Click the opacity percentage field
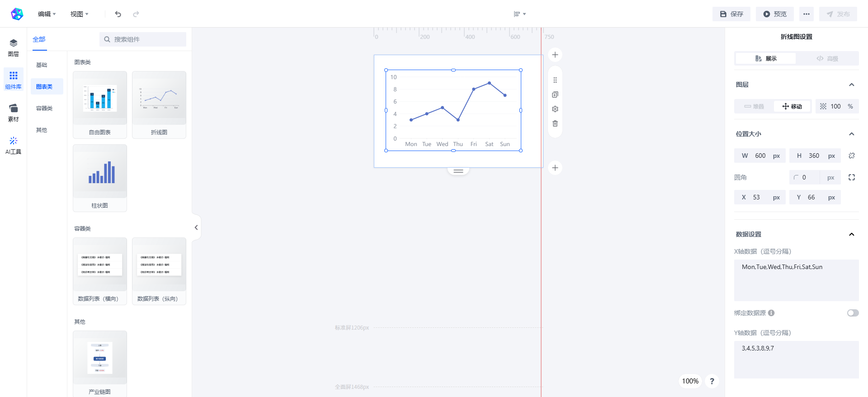The width and height of the screenshot is (868, 397). [x=835, y=106]
